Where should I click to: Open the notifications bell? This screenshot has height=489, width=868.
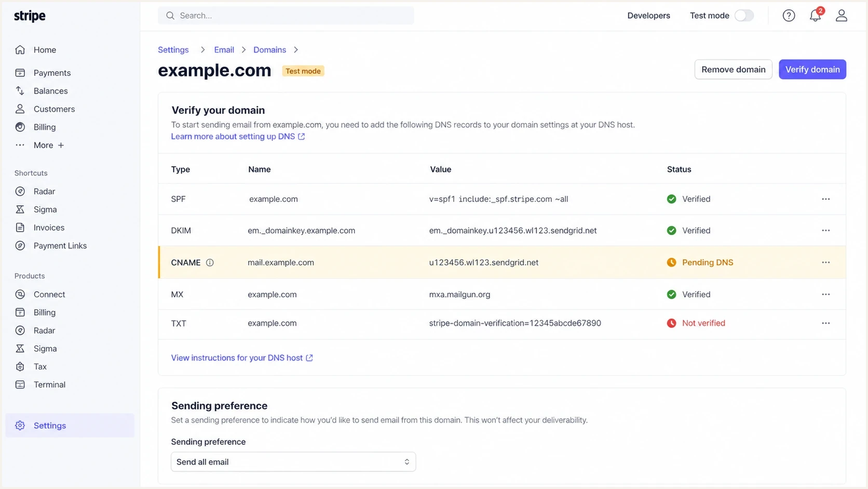point(815,16)
